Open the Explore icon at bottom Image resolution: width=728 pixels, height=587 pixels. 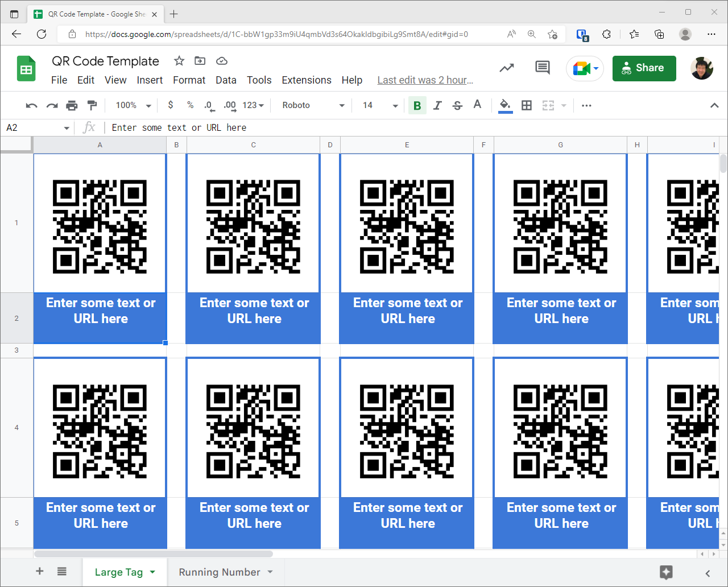[666, 572]
